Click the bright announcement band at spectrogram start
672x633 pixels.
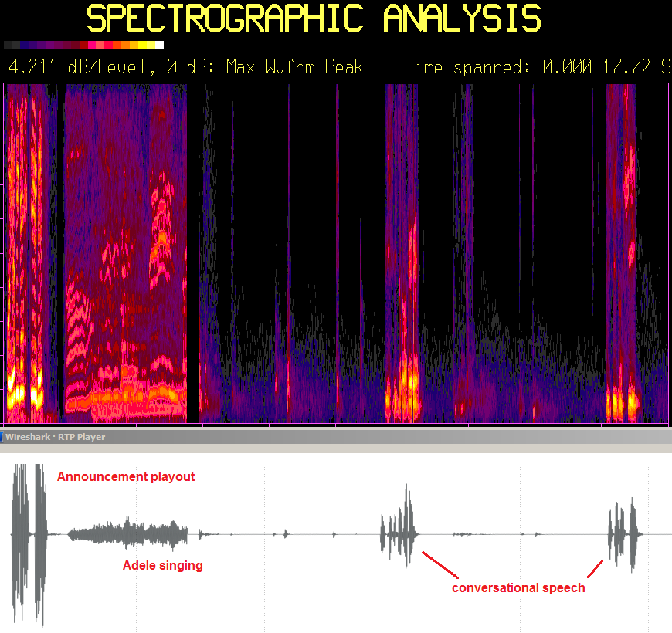pyautogui.click(x=25, y=252)
